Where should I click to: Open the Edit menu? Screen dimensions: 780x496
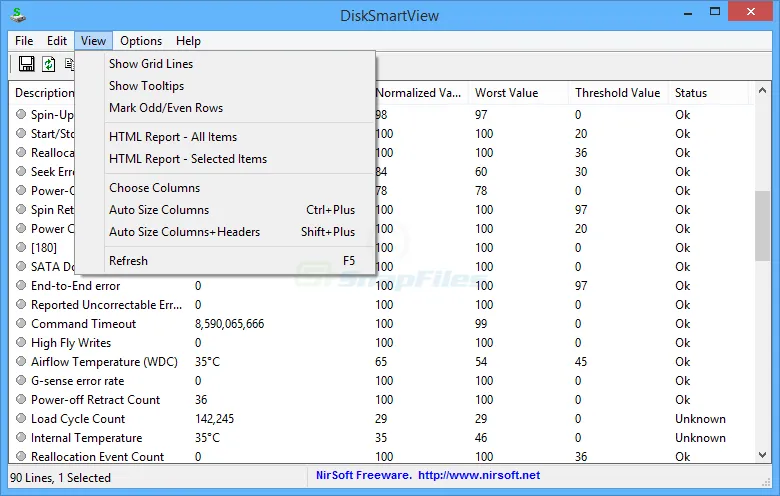pyautogui.click(x=57, y=41)
